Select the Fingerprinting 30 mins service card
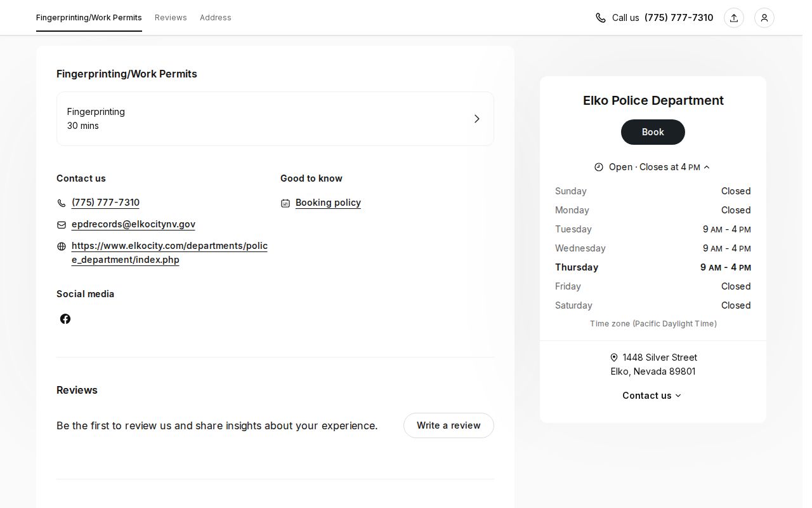 275,119
